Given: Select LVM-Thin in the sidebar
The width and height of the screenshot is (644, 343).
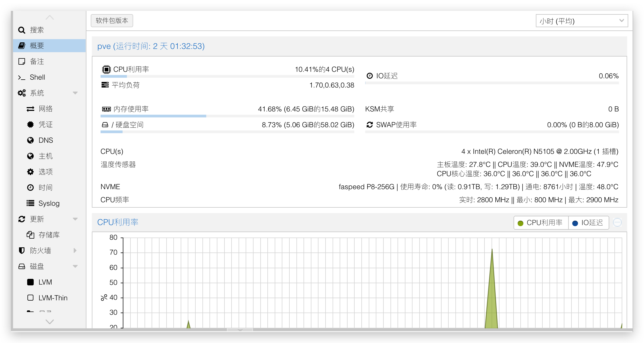Looking at the screenshot, I should tap(53, 298).
